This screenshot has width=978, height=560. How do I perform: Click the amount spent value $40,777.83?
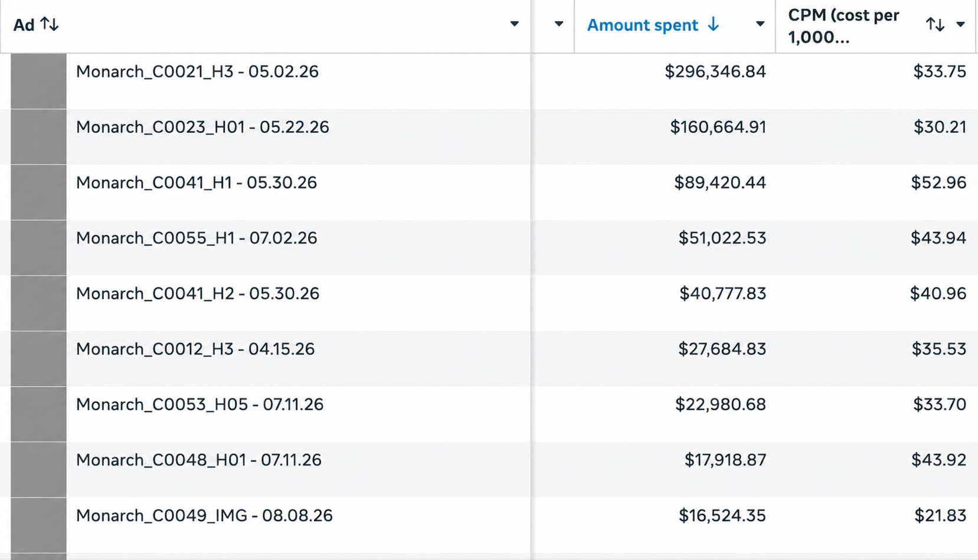coord(722,294)
